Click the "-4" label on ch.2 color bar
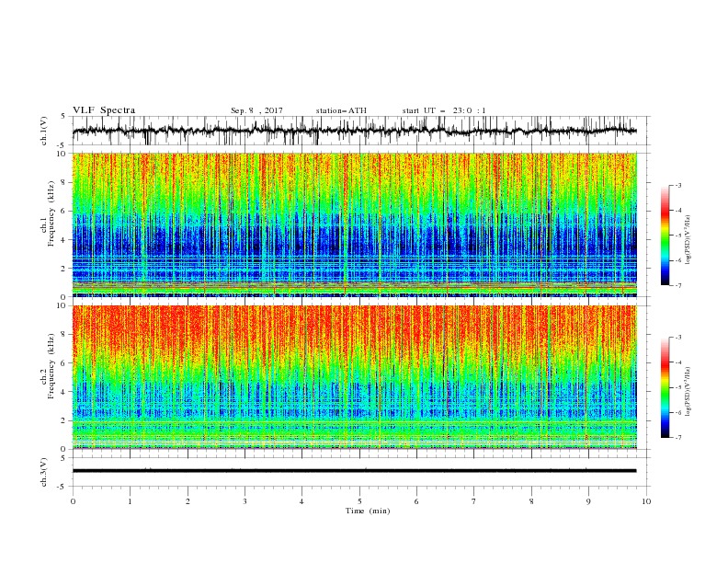Image resolution: width=728 pixels, height=563 pixels. pos(677,362)
